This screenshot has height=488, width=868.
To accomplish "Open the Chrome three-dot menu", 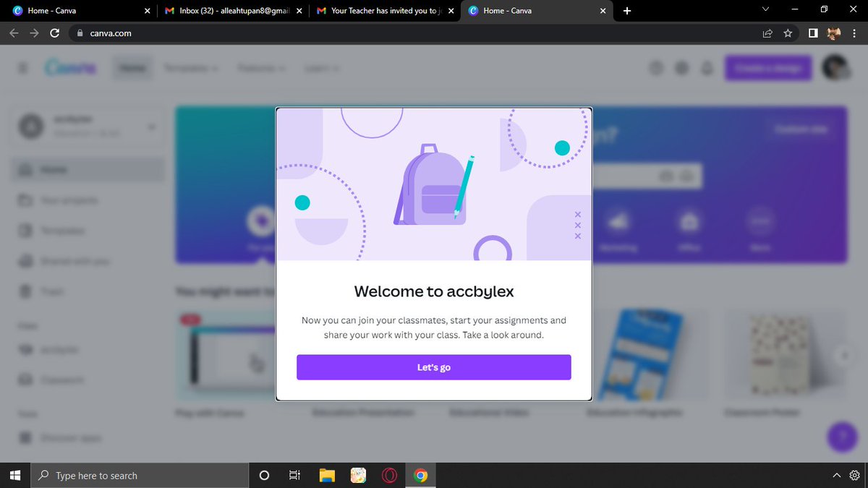I will tap(855, 33).
